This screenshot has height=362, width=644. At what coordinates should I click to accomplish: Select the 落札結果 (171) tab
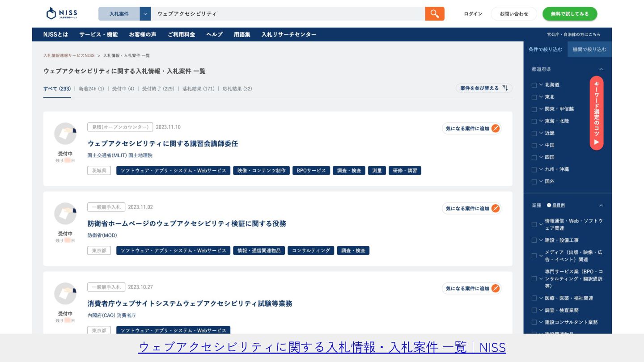click(199, 88)
